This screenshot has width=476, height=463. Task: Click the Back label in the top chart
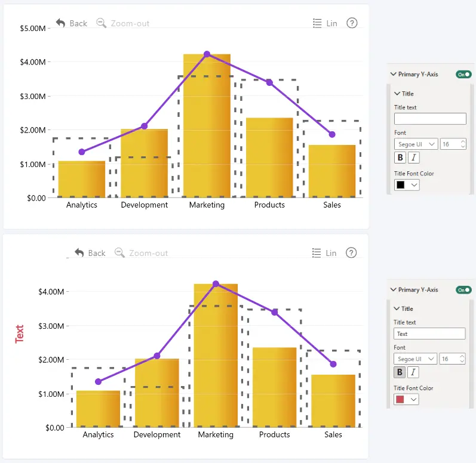pyautogui.click(x=78, y=23)
